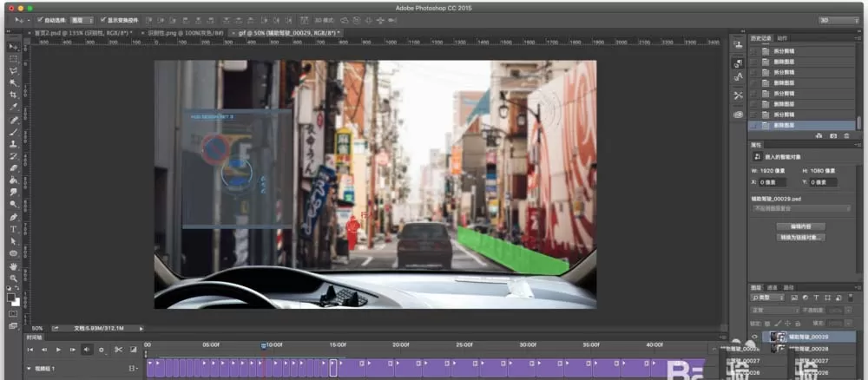Delete state using History panel trash icon
Viewport: 868px width, 380px height.
tap(846, 135)
